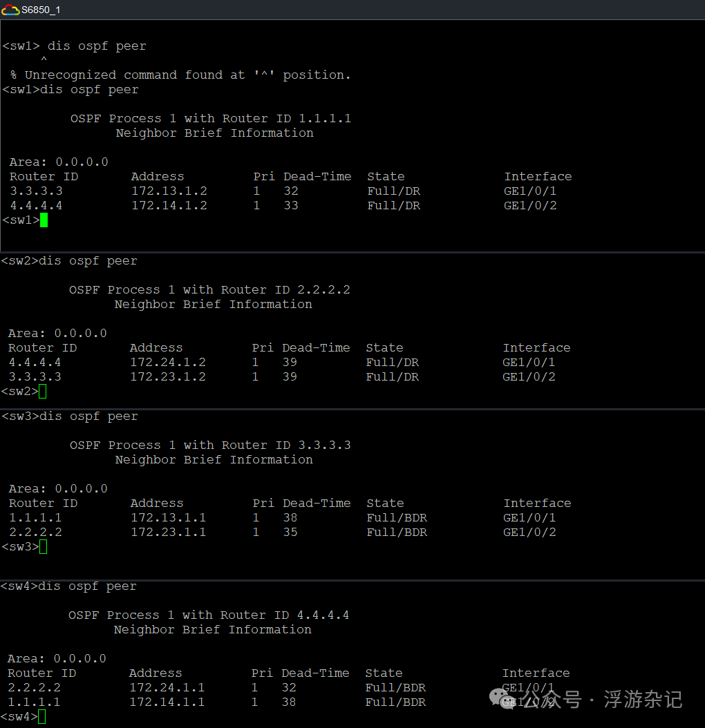Screen dimensions: 705x728
Task: Click address 172.24.1.2 in sw2 output
Action: pyautogui.click(x=168, y=362)
